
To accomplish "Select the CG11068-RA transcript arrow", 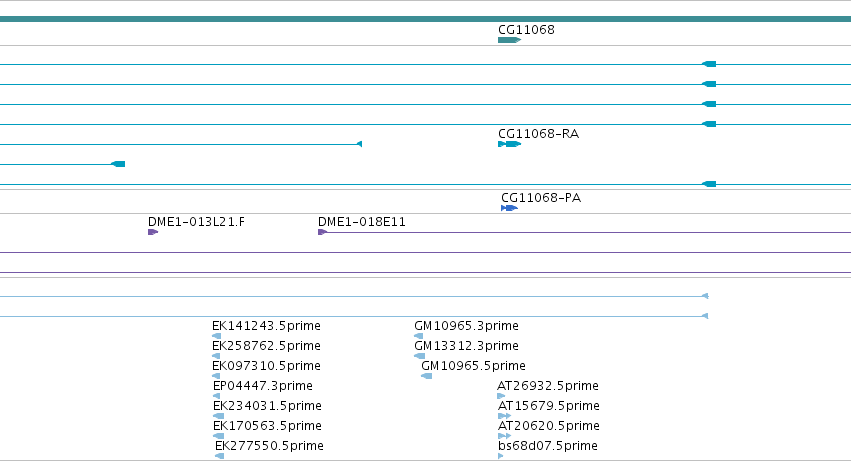I will (x=509, y=144).
